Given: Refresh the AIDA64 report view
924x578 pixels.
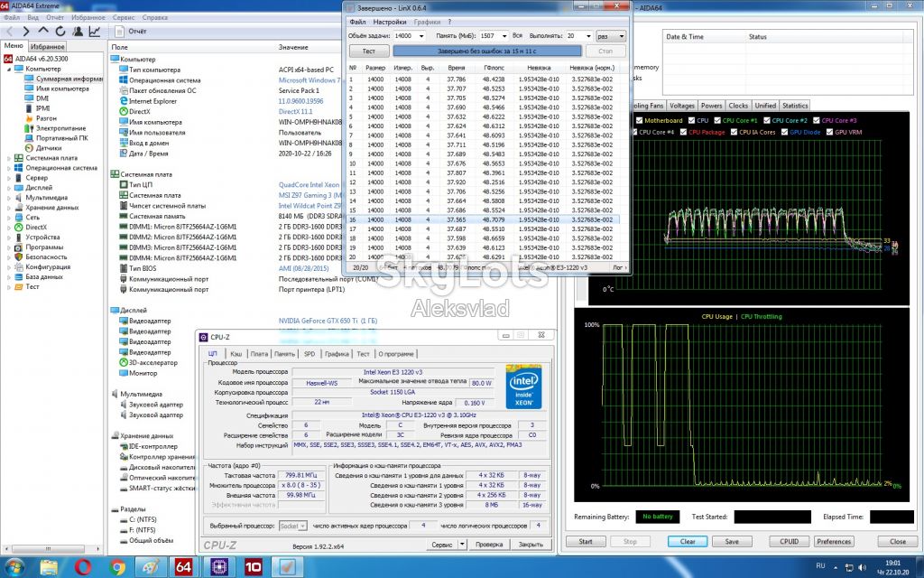Looking at the screenshot, I should click(60, 32).
